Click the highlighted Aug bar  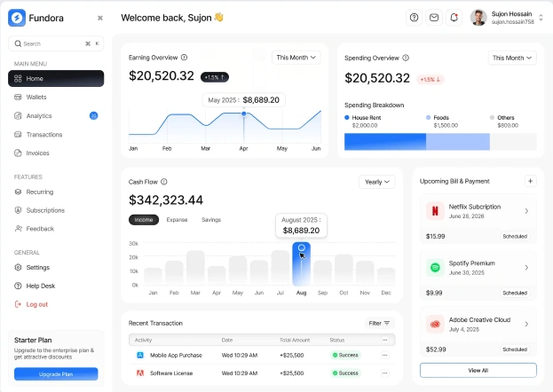(301, 263)
